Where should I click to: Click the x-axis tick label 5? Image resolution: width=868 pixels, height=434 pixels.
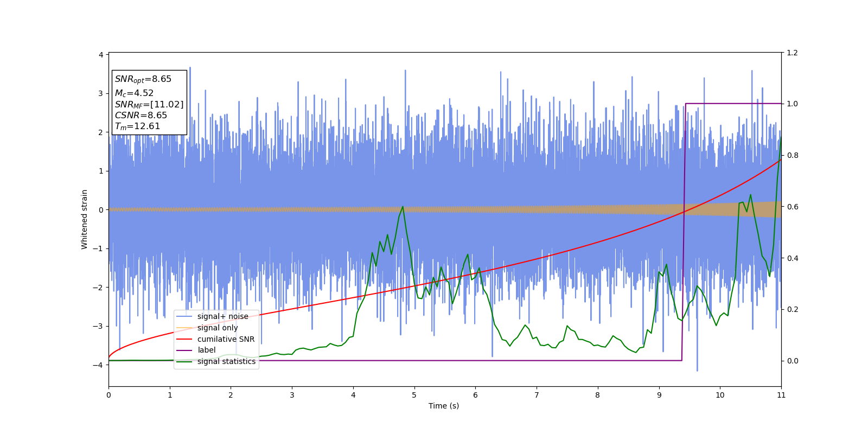coord(414,395)
